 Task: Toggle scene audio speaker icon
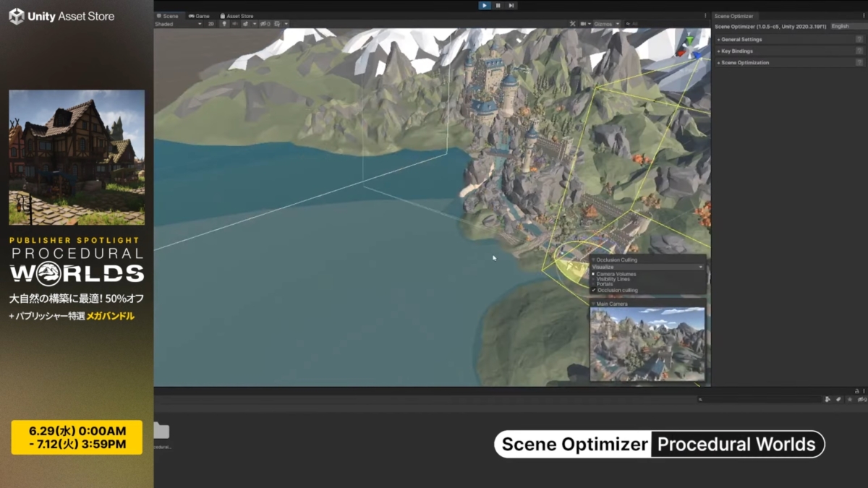tap(235, 24)
